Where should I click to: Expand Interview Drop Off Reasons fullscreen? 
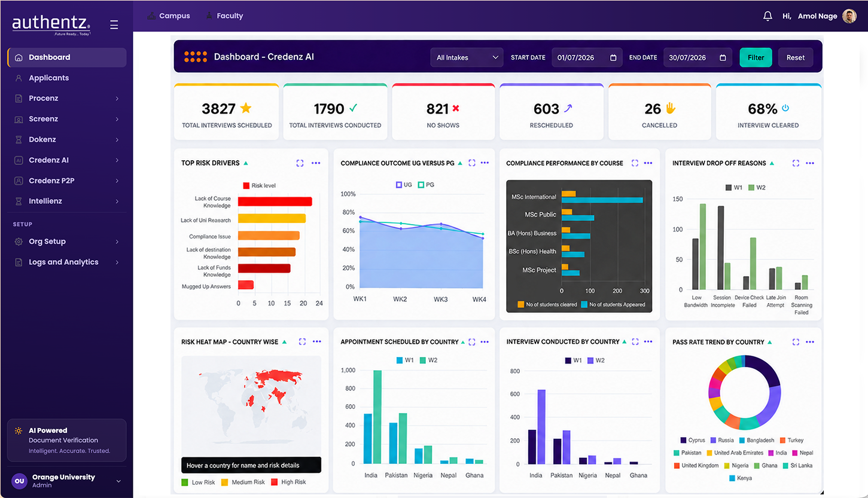pos(796,163)
